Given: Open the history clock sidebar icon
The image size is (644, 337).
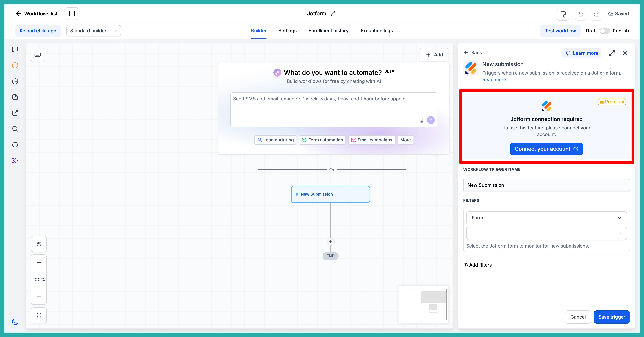Looking at the screenshot, I should coord(15,145).
